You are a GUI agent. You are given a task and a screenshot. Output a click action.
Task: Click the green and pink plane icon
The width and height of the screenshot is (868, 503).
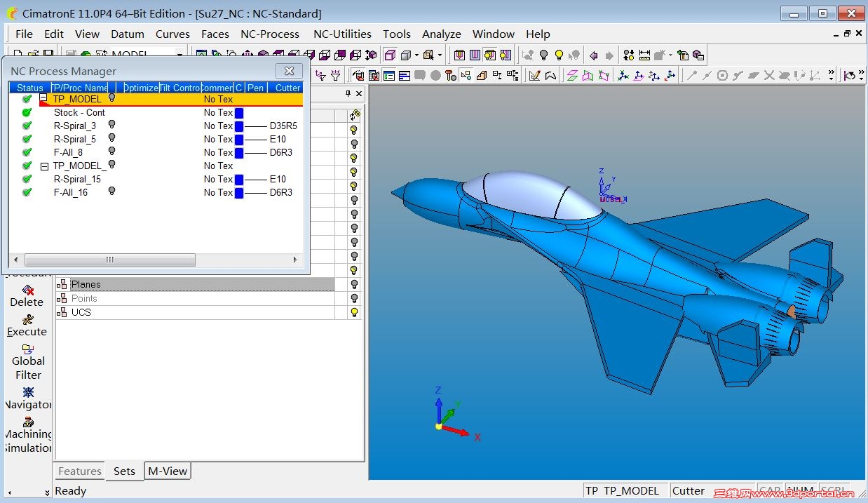click(572, 75)
